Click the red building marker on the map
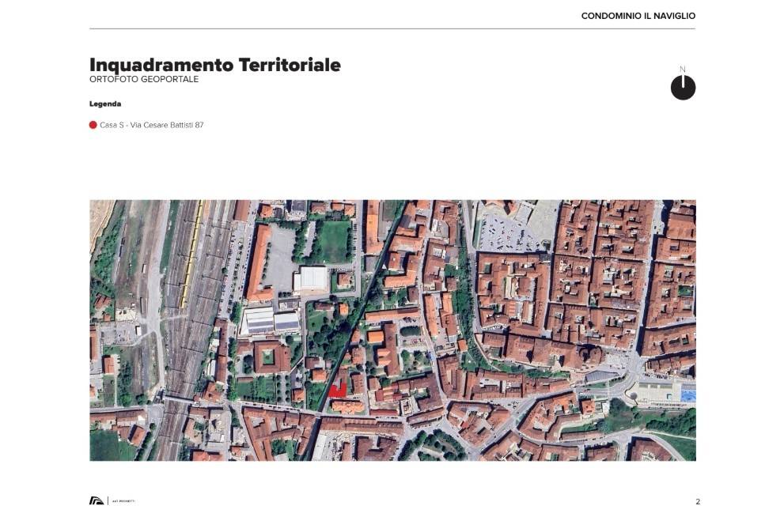 click(x=337, y=391)
